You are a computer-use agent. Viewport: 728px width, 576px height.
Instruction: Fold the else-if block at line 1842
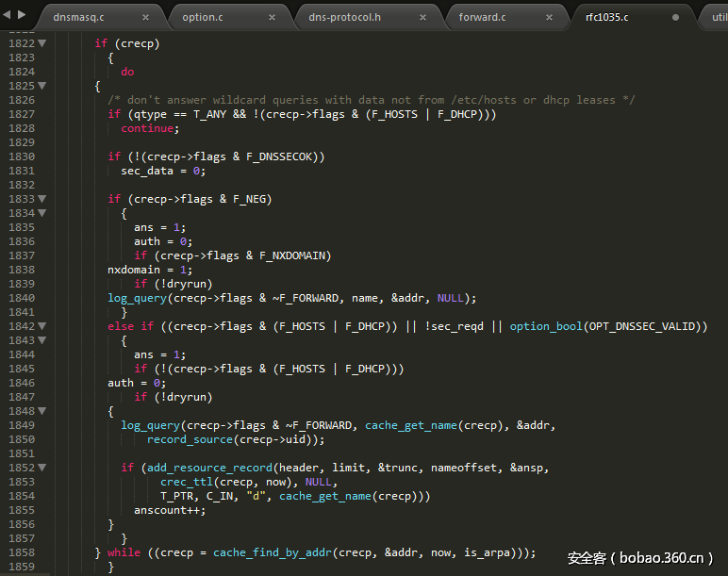pos(41,326)
